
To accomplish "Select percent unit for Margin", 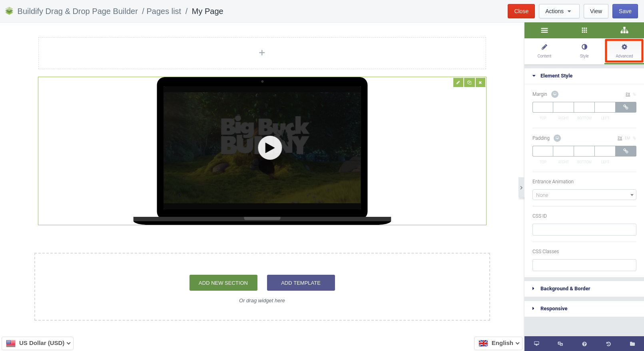I will [x=634, y=94].
